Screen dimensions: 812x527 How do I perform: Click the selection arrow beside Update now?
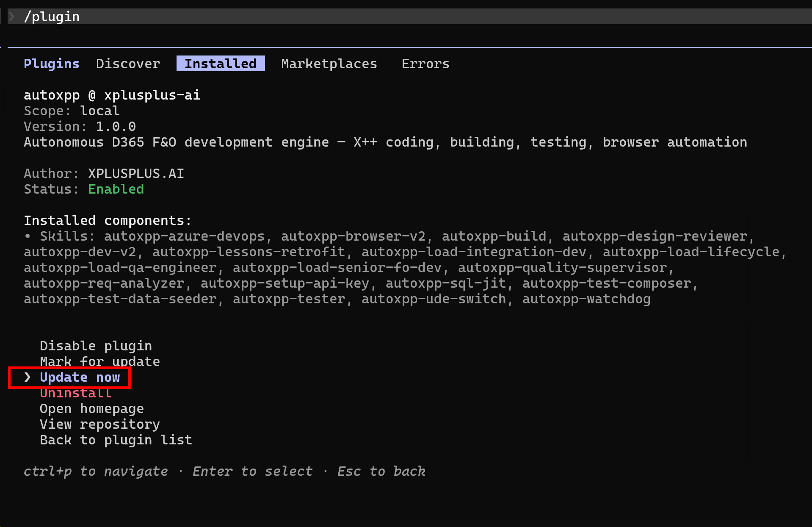tap(28, 377)
